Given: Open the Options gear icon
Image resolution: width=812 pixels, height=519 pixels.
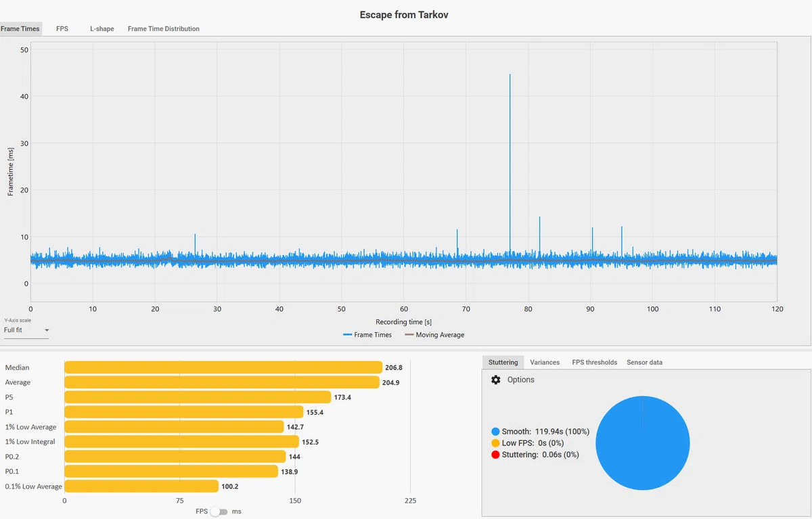Looking at the screenshot, I should pos(496,380).
